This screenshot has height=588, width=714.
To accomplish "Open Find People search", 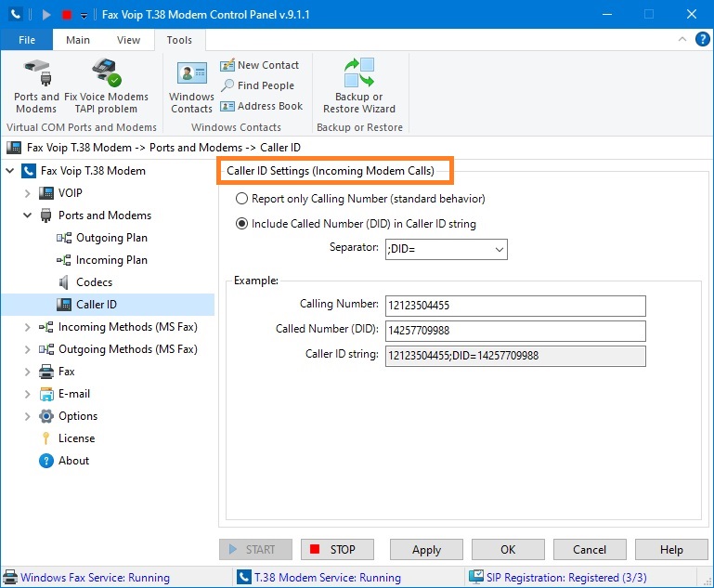I will coord(258,85).
